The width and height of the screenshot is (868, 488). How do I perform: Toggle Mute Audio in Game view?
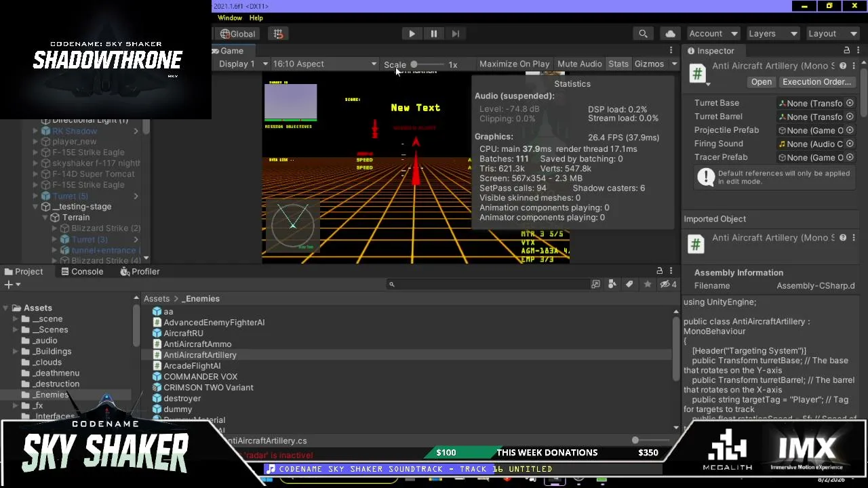[x=580, y=64]
